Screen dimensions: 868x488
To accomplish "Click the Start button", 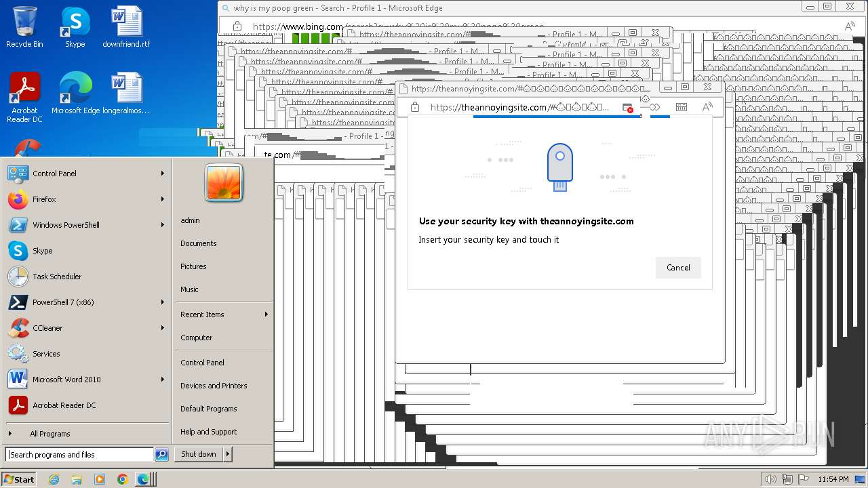I will [19, 479].
